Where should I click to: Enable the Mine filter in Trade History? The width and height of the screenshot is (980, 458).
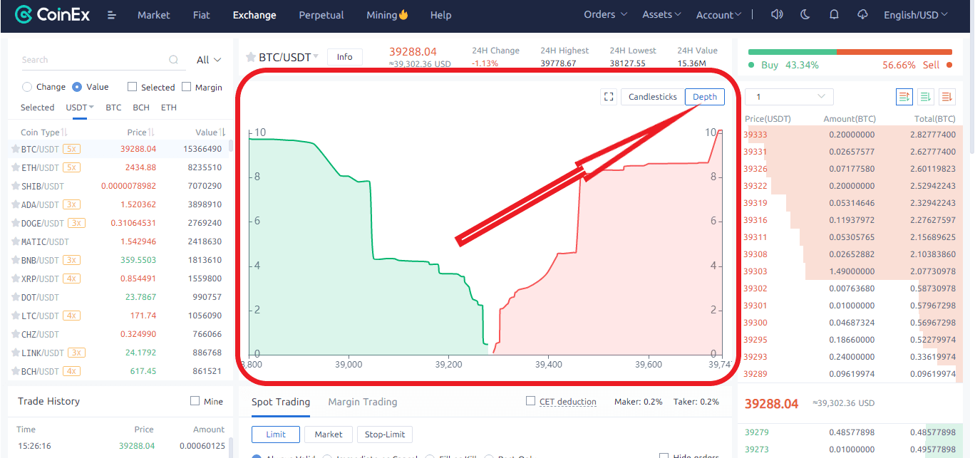pos(195,401)
